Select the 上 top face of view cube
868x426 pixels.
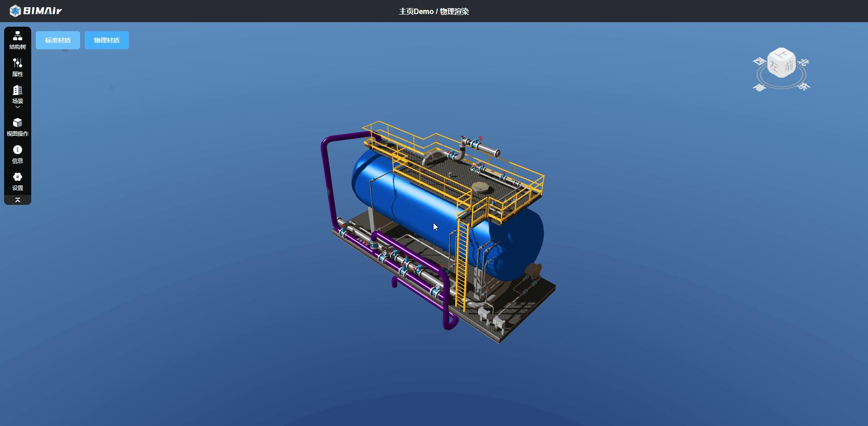(x=781, y=54)
